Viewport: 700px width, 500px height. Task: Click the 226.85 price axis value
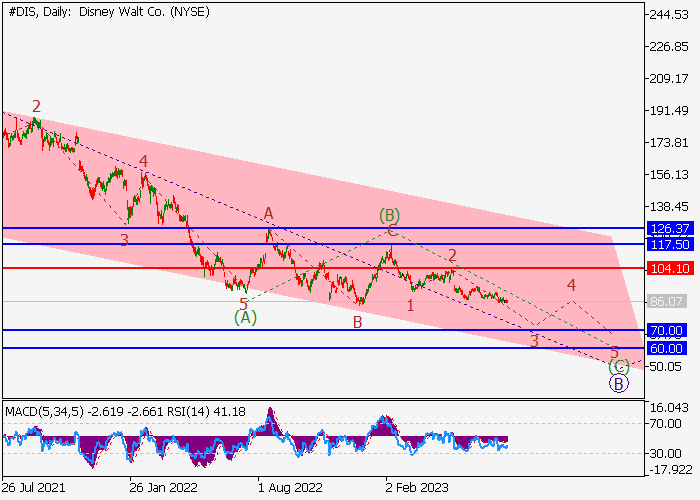coord(669,46)
